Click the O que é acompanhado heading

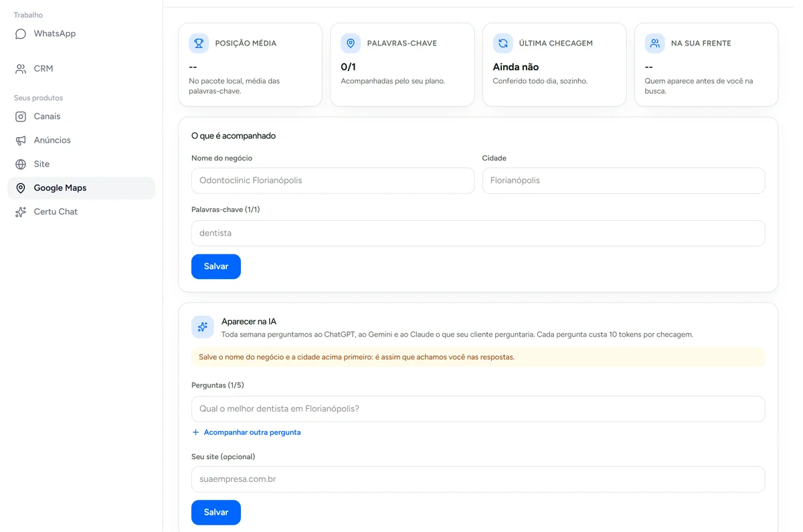point(234,136)
